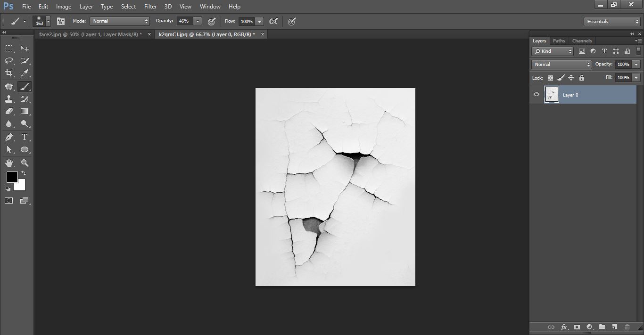
Task: Select the Horizontal Type tool
Action: pos(25,137)
